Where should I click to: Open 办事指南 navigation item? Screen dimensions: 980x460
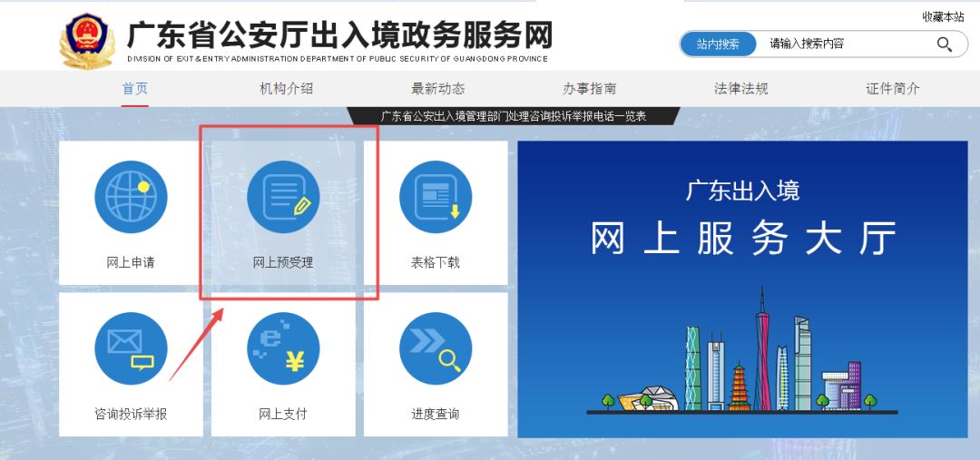tap(590, 89)
